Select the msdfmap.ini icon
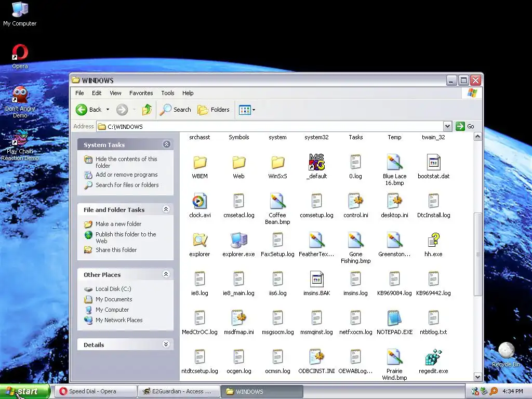Image resolution: width=532 pixels, height=399 pixels. click(x=238, y=318)
